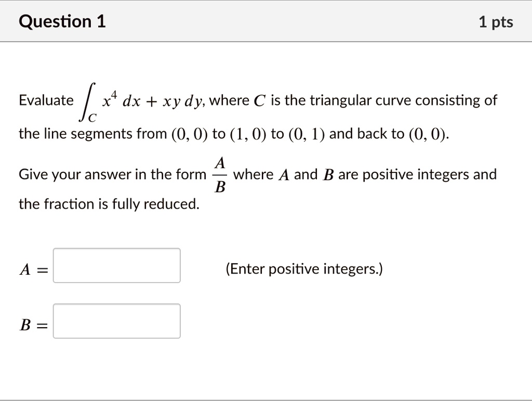Click the A answer input field
Viewport: 532px width, 404px height.
coord(116,265)
